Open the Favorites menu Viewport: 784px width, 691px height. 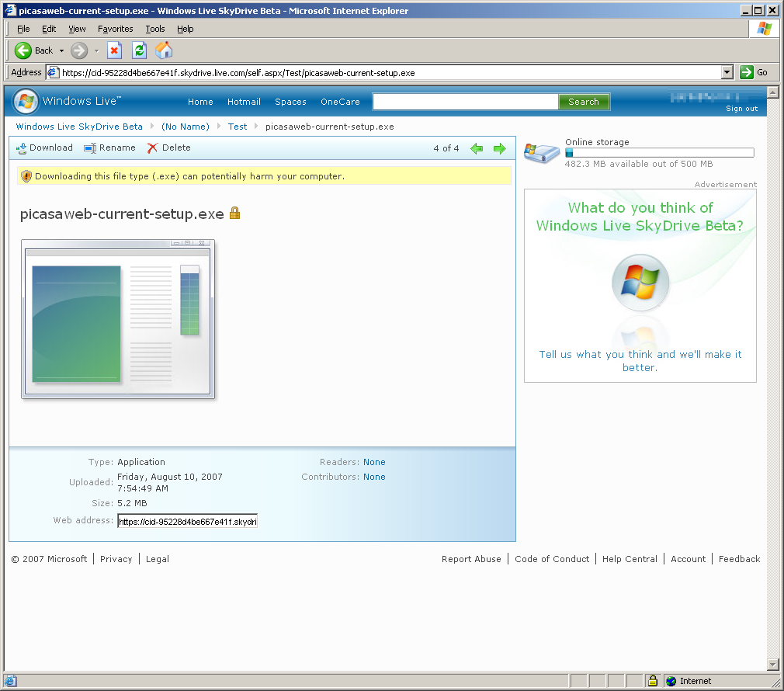[x=116, y=29]
